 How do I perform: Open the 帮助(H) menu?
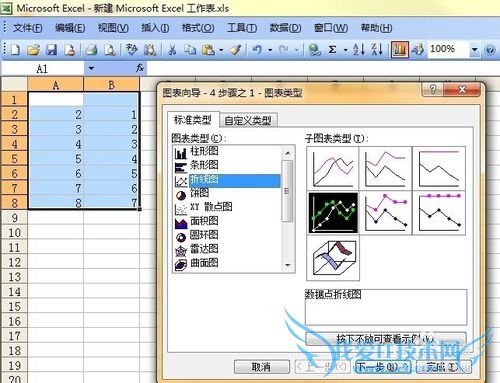[x=376, y=28]
